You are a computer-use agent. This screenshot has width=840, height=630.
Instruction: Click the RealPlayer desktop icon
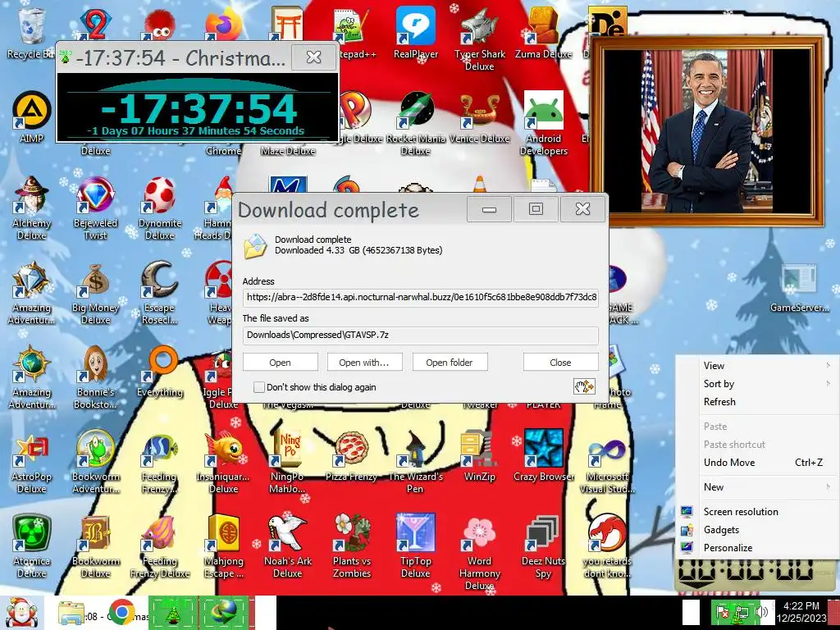coord(415,33)
